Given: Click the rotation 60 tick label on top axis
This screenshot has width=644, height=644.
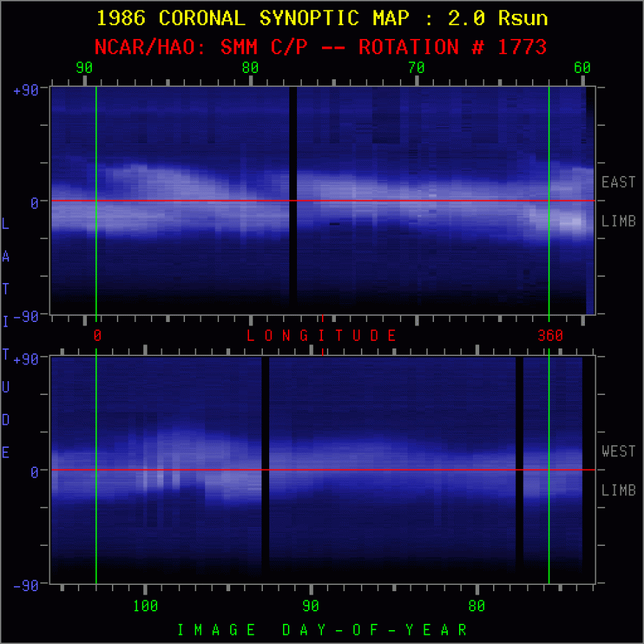Looking at the screenshot, I should click(x=583, y=68).
